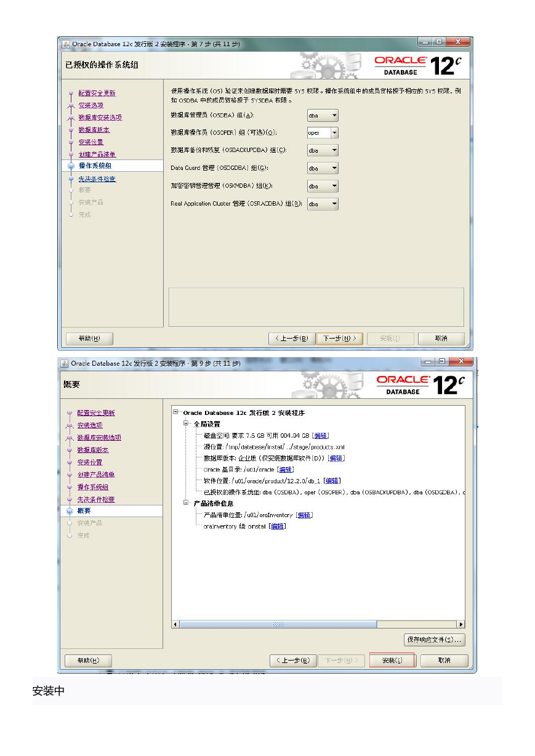The width and height of the screenshot is (535, 756).
Task: Click 下一步(N) in the step 7 window
Action: coord(340,339)
